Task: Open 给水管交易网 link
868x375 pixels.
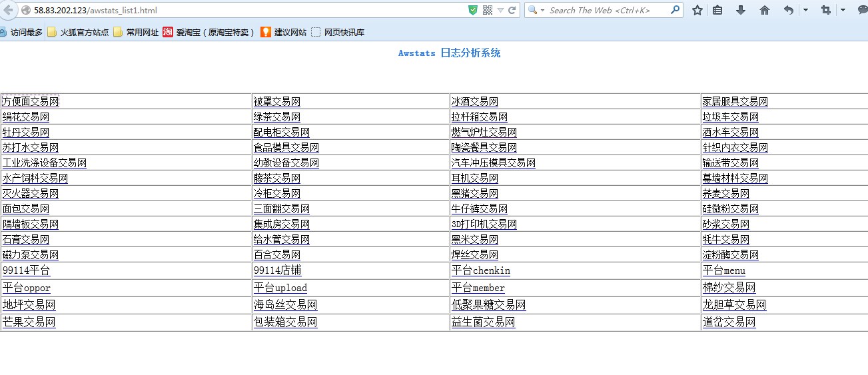Action: coord(282,239)
